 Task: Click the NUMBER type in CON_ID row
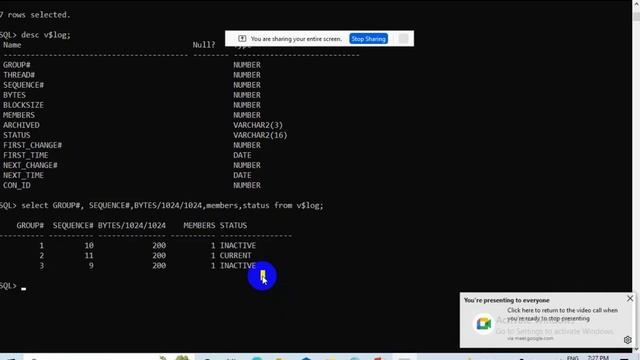pos(247,185)
